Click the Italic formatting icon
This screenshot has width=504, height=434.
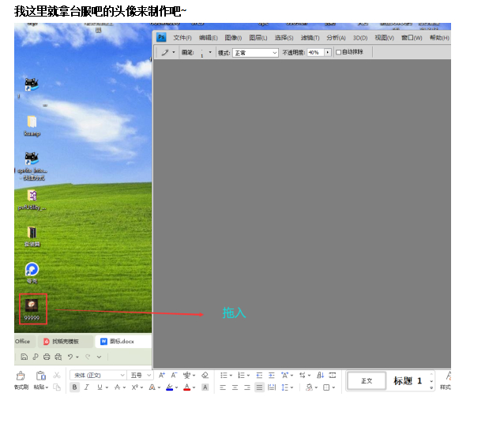[86, 387]
